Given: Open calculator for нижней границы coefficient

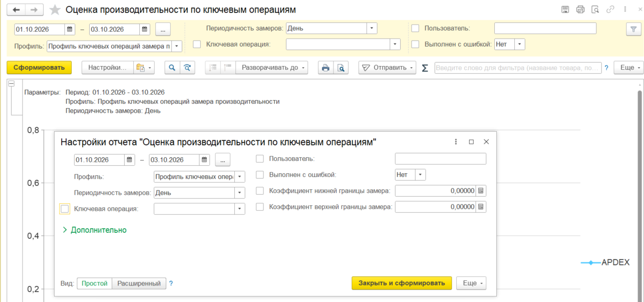Looking at the screenshot, I should (x=481, y=191).
